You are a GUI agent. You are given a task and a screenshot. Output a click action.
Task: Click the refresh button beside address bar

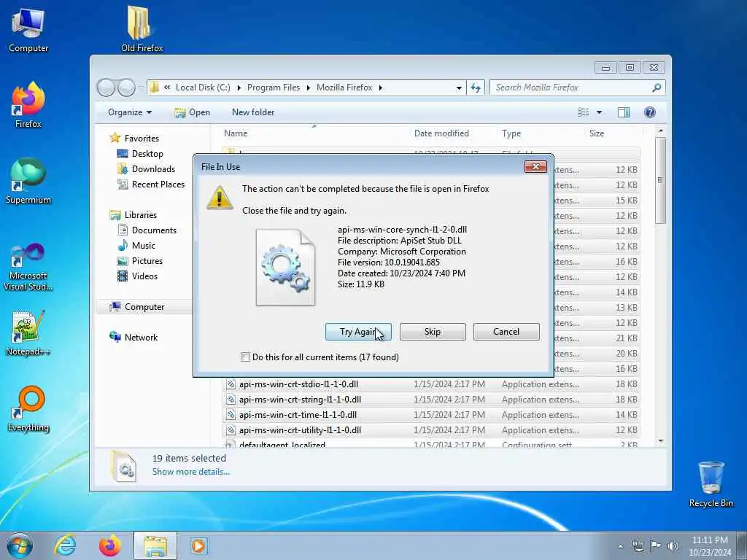tap(476, 87)
